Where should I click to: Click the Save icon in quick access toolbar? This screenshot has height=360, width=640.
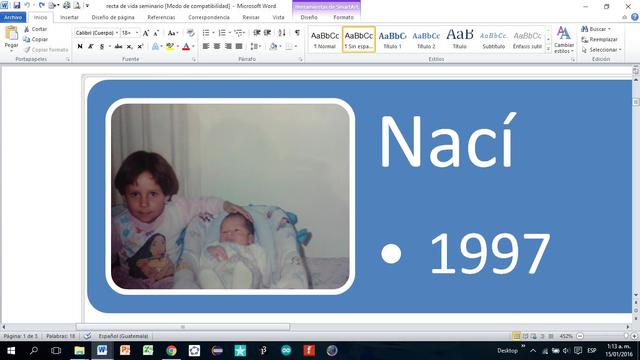tap(17, 6)
